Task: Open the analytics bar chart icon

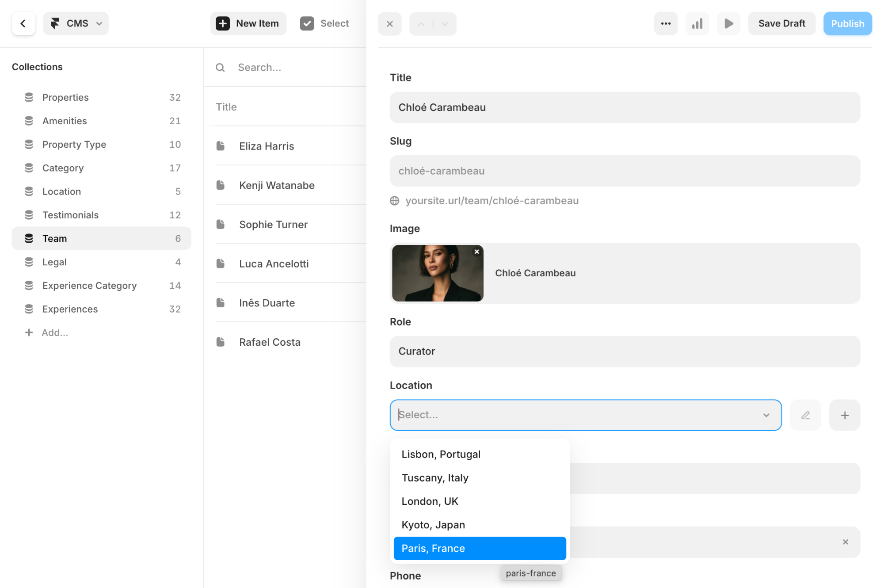Action: [697, 24]
